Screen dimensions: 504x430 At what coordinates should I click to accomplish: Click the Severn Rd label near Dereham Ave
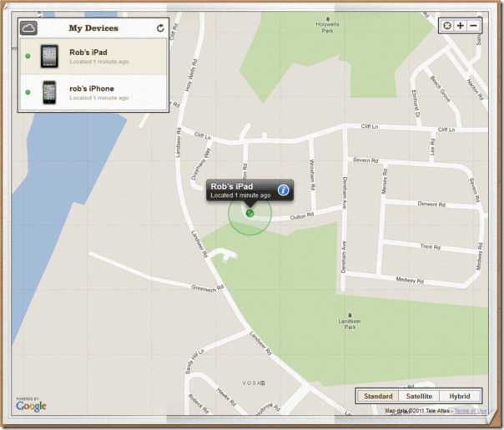pos(365,160)
